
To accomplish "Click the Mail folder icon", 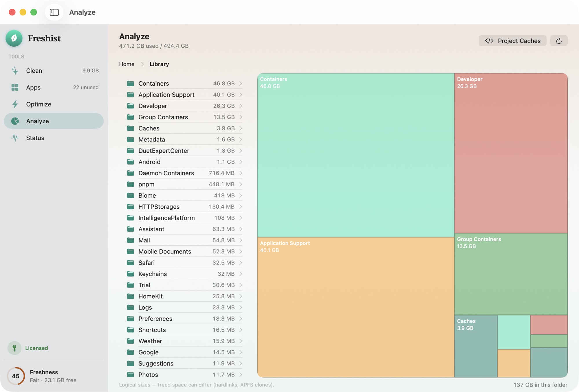I will point(131,240).
